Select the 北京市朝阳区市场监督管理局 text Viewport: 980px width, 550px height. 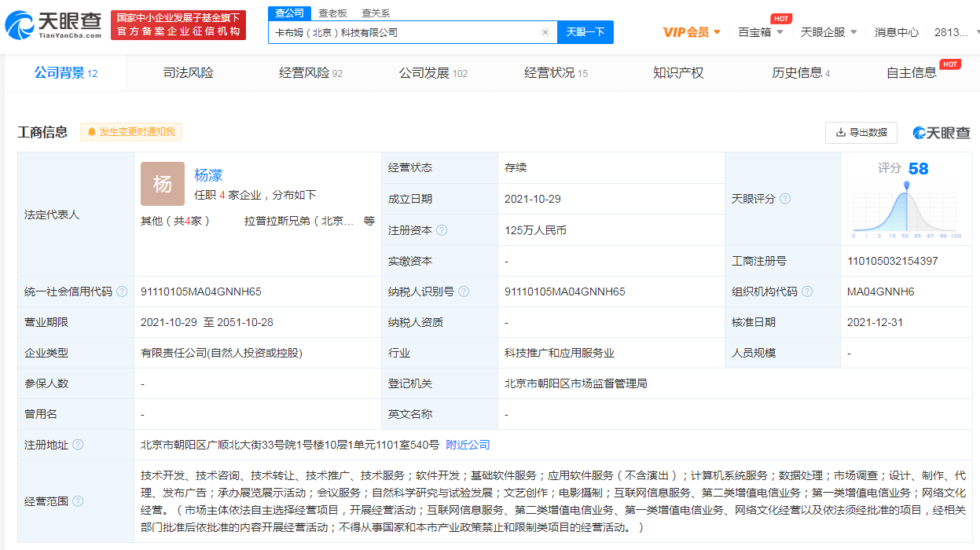576,383
